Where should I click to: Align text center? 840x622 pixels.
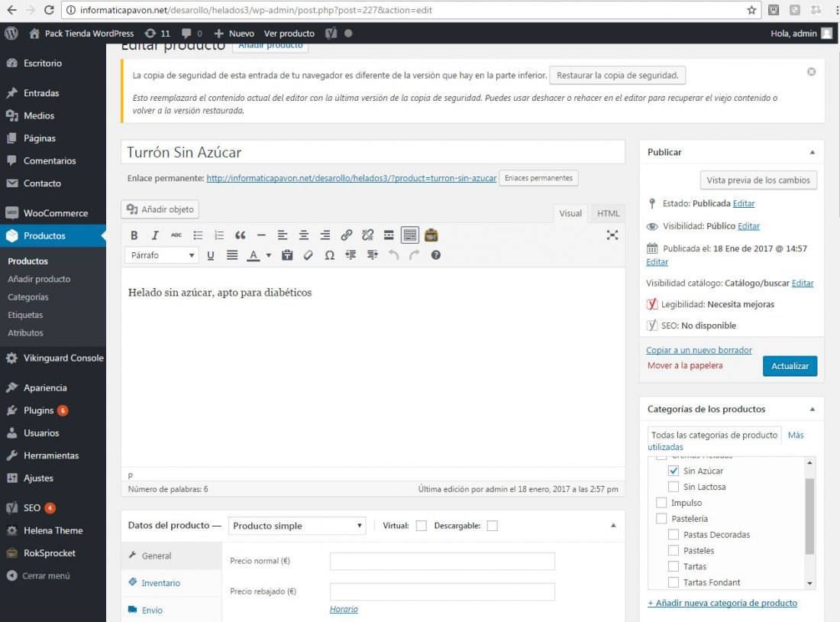304,235
